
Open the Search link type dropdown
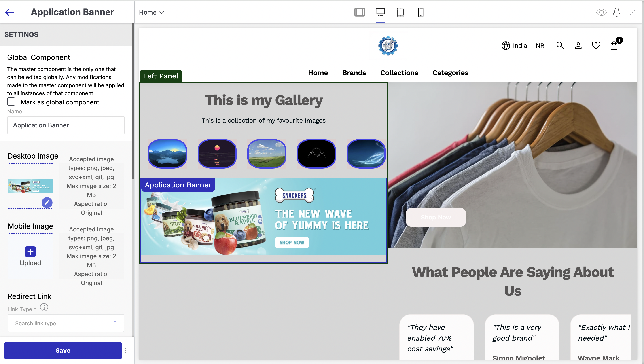[x=66, y=323]
